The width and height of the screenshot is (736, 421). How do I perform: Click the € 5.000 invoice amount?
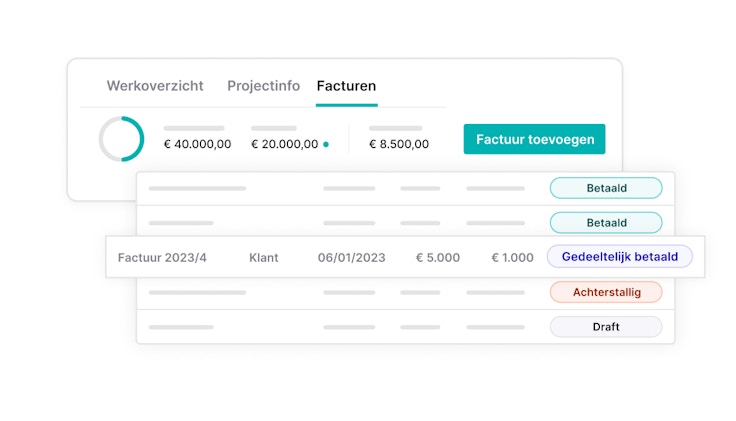pyautogui.click(x=438, y=258)
